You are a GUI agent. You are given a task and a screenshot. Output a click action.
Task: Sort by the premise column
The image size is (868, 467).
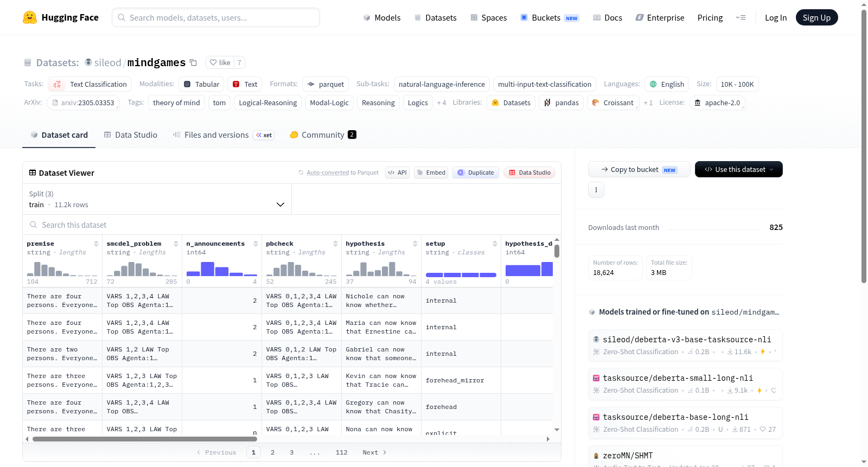click(x=96, y=244)
